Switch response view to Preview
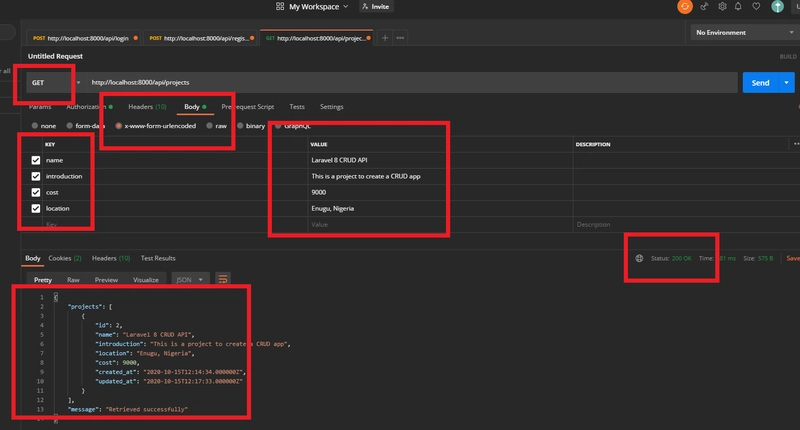The height and width of the screenshot is (430, 800). pos(106,280)
